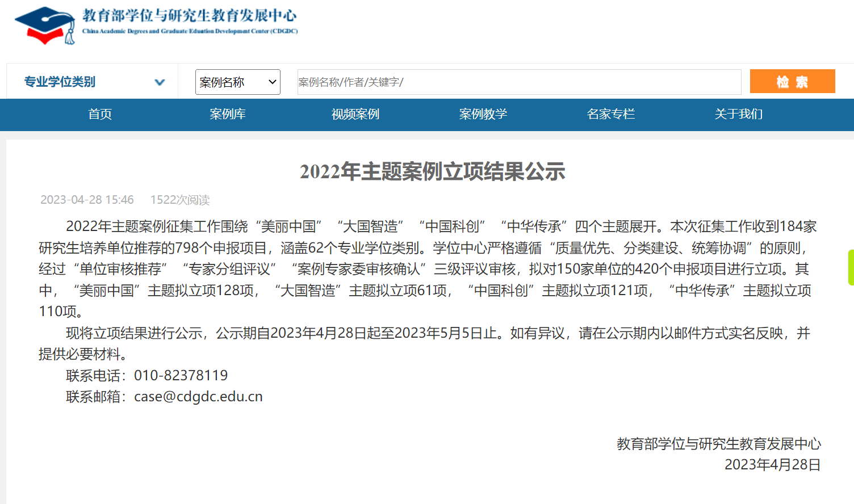Click the 教育部学位与研究生教育发展中心 signature at the bottom
The width and height of the screenshot is (854, 504).
click(719, 444)
